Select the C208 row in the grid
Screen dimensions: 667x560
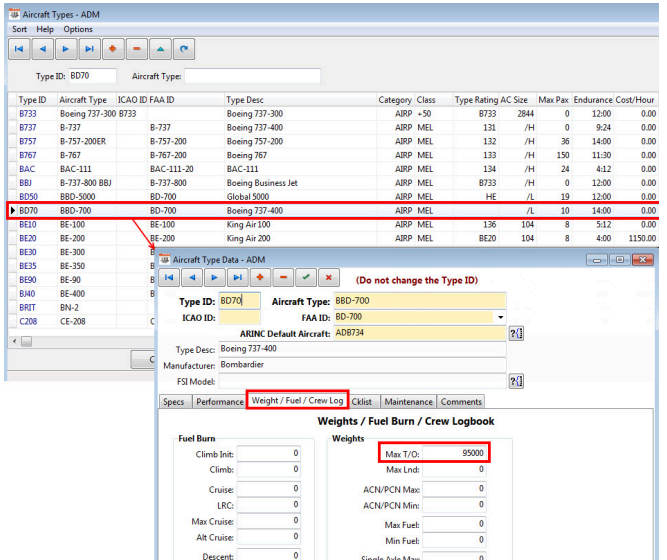click(x=81, y=321)
